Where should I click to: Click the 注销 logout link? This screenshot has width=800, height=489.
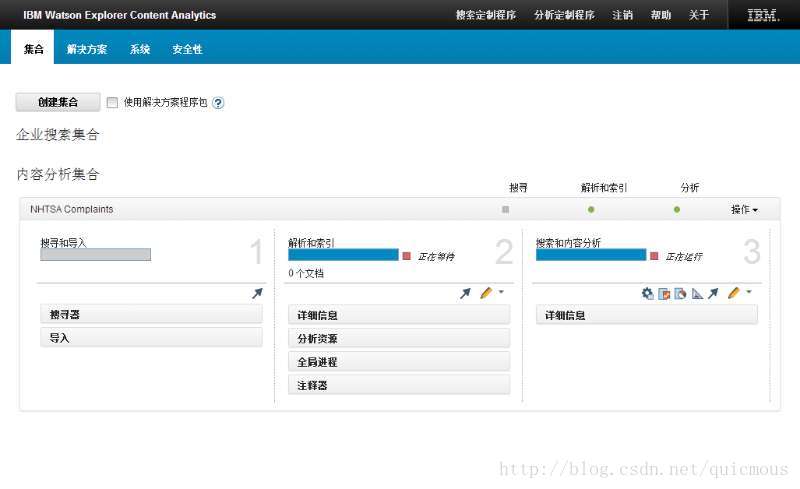[622, 15]
